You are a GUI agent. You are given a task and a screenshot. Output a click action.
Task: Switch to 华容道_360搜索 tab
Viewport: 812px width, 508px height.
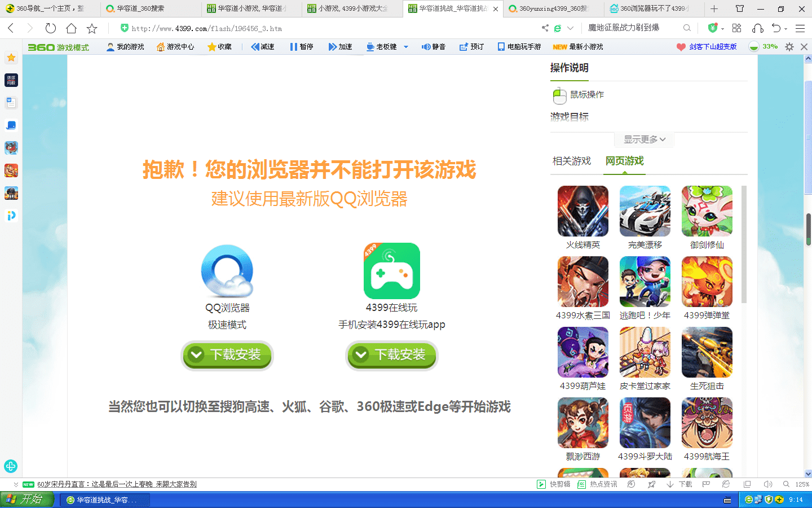tap(151, 8)
